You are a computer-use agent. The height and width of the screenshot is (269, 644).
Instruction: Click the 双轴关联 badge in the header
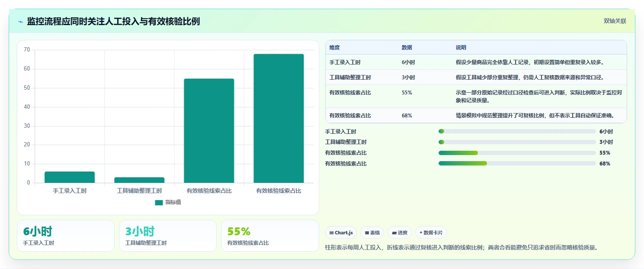[615, 21]
